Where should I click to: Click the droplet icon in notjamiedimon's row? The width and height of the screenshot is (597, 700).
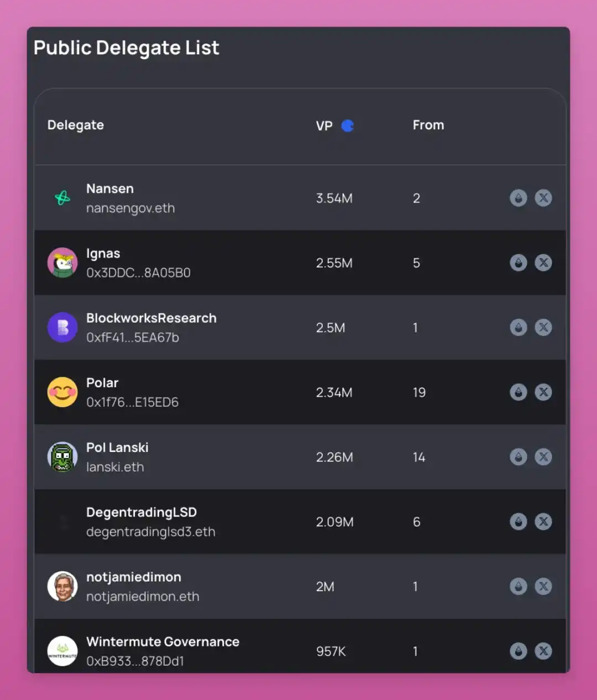pos(518,586)
